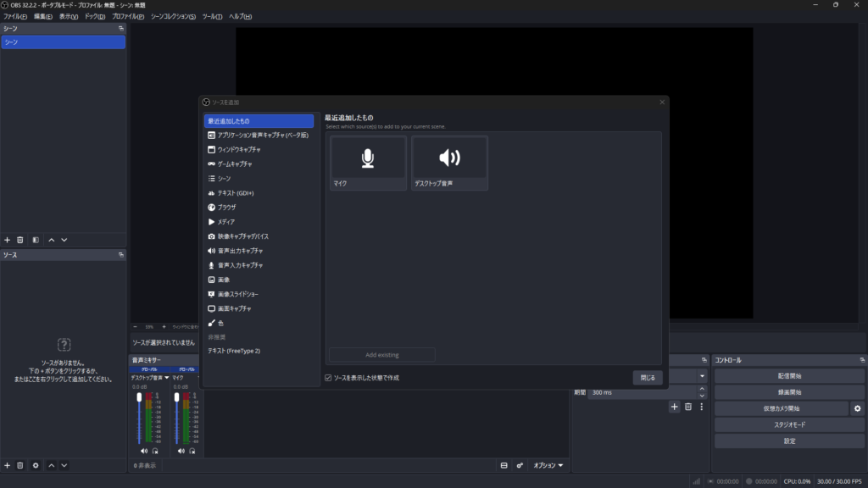Open ツール menu

[212, 17]
